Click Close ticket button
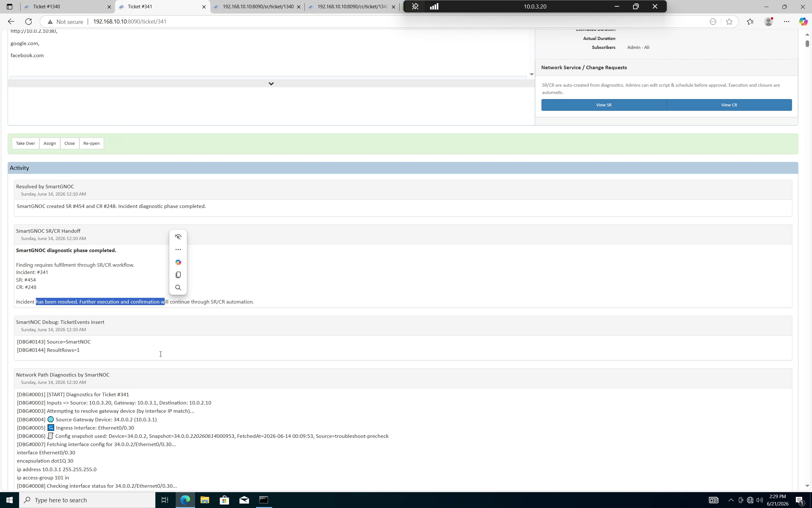812x508 pixels. click(69, 143)
